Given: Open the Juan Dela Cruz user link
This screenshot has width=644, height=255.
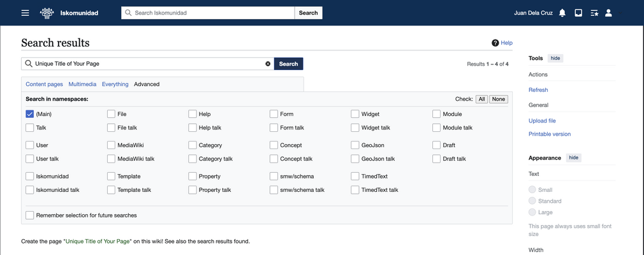Looking at the screenshot, I should click(x=533, y=13).
